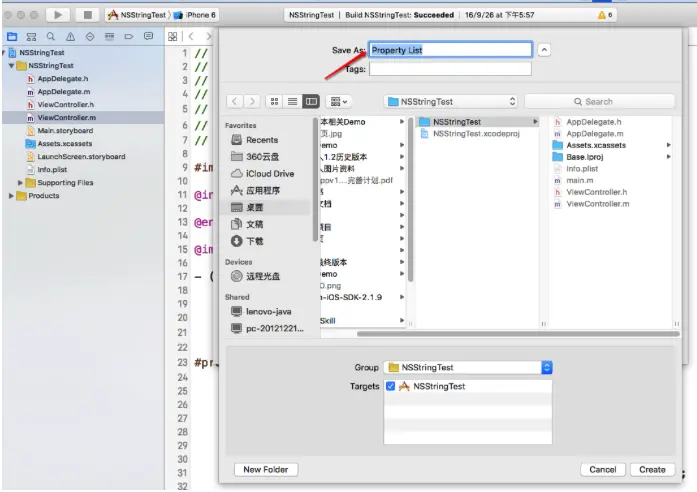The image size is (697, 492).
Task: Select lenovo-java shared computer
Action: (267, 312)
